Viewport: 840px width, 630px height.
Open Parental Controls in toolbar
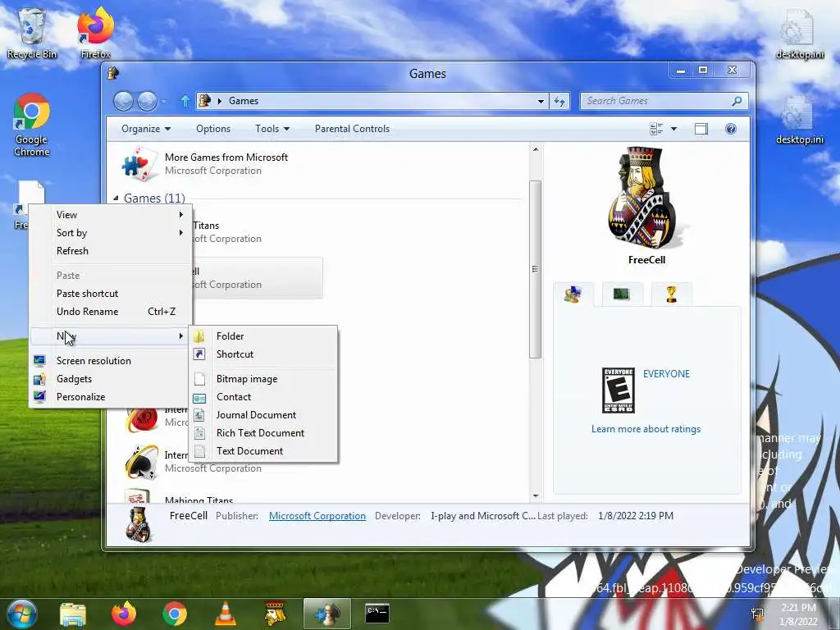(352, 129)
